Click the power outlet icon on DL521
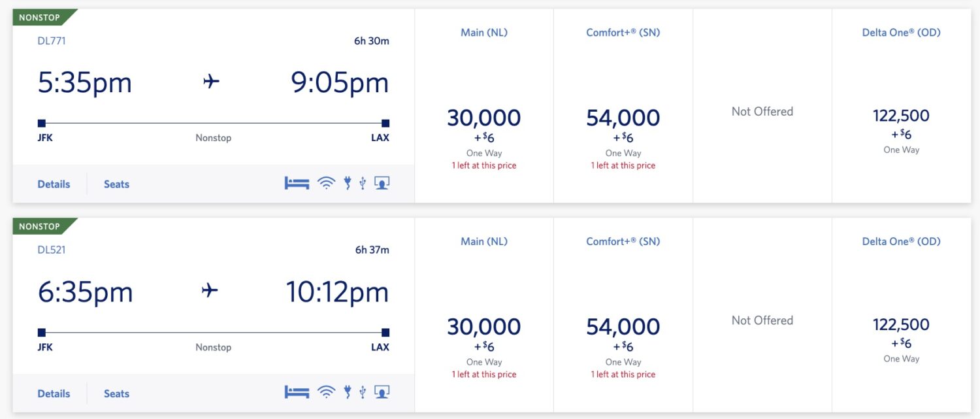The width and height of the screenshot is (980, 419). (x=346, y=391)
